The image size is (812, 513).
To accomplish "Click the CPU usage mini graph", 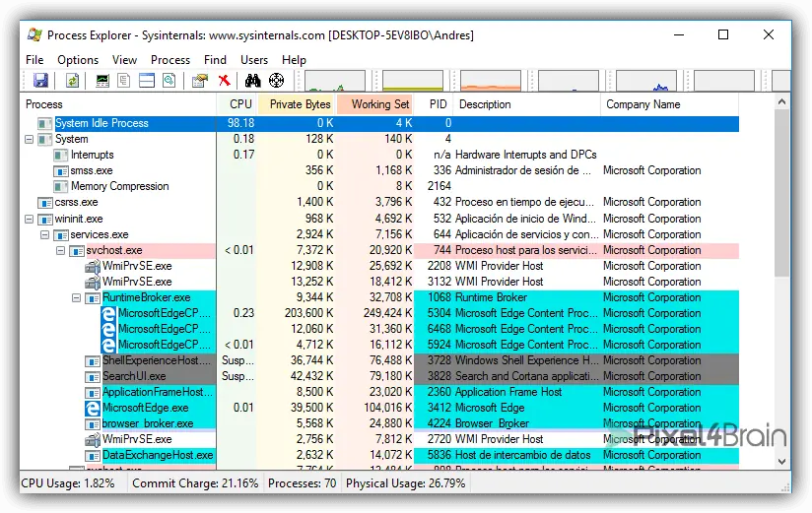I will [335, 81].
